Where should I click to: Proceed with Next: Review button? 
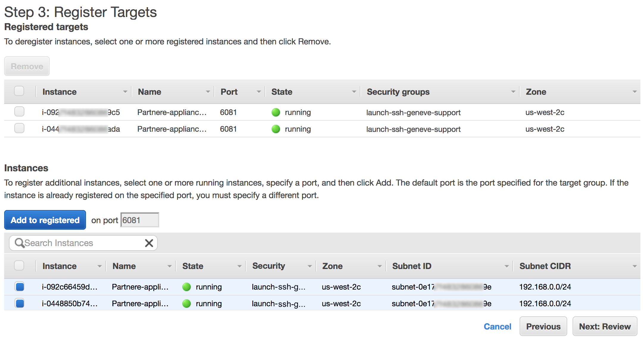[x=605, y=327]
